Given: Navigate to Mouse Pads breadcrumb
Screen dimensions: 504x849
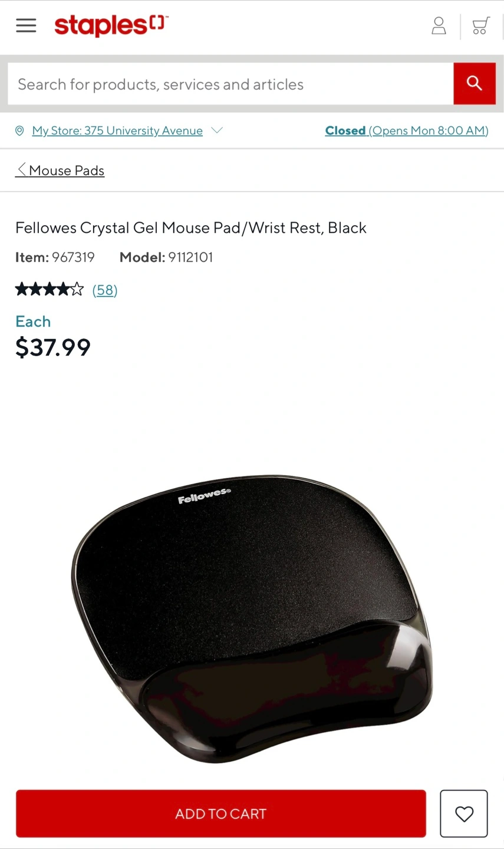Looking at the screenshot, I should (x=67, y=170).
